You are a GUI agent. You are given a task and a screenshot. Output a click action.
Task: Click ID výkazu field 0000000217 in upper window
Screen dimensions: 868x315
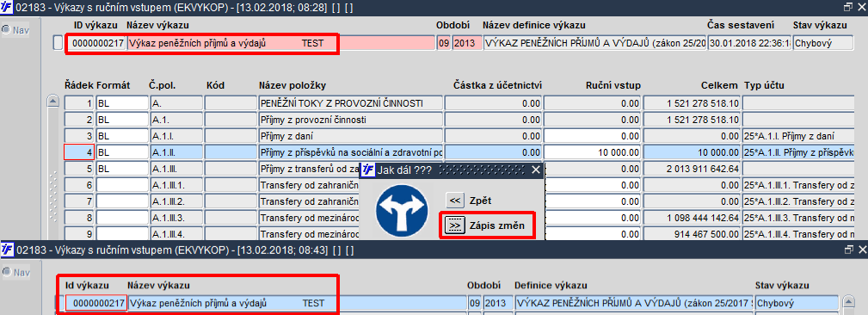pyautogui.click(x=97, y=43)
